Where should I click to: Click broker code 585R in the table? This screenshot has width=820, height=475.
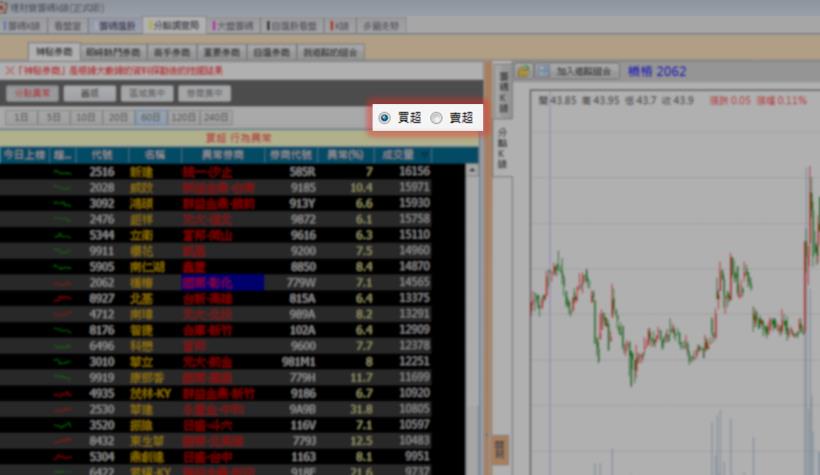pos(303,172)
